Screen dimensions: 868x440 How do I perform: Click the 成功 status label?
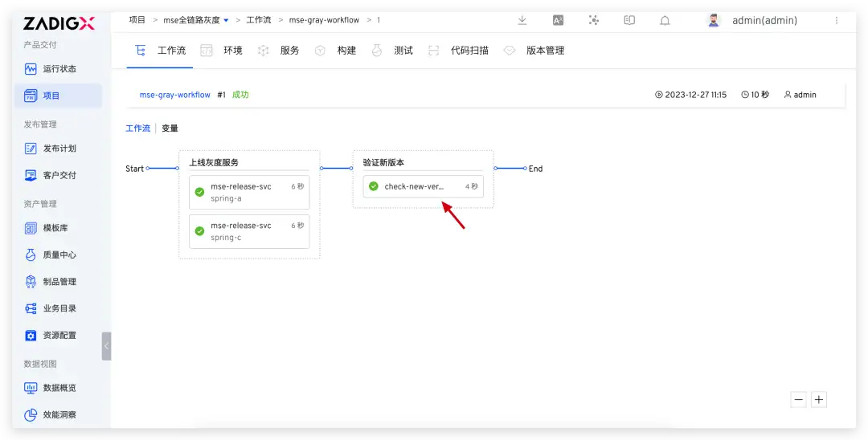point(240,95)
